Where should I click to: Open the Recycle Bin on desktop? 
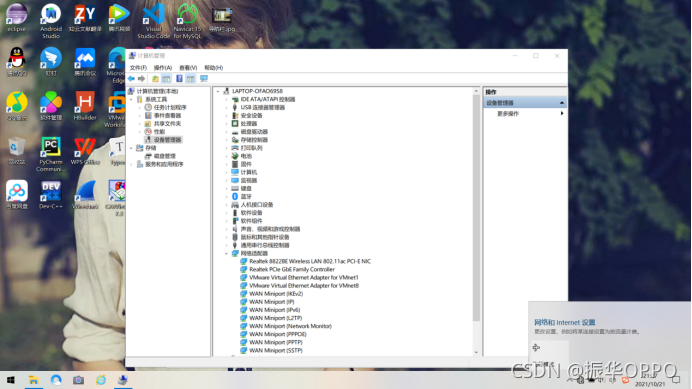tap(17, 151)
